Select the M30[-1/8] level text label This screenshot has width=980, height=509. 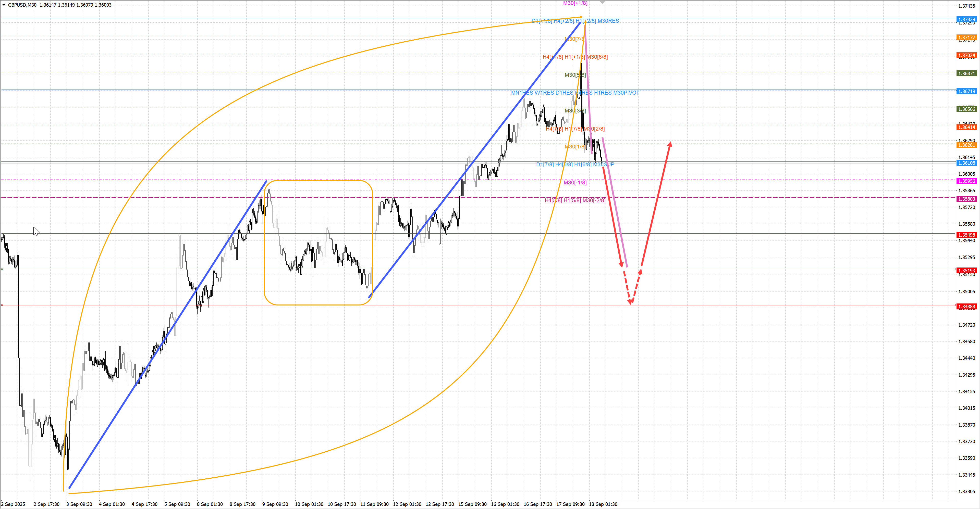coord(575,183)
